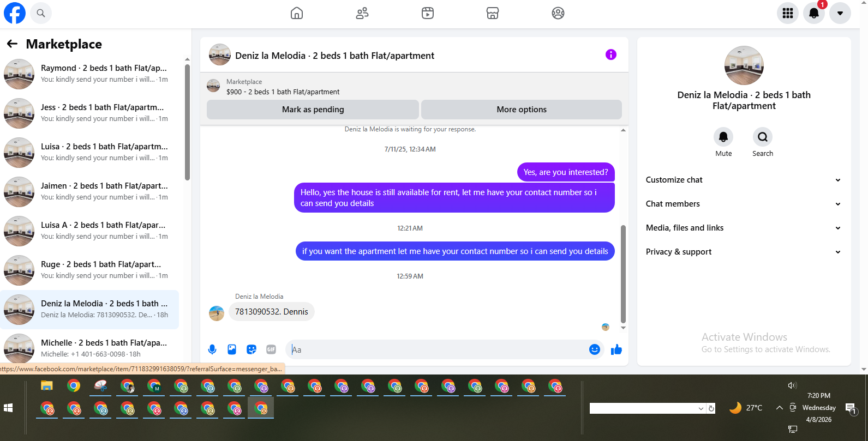Choose a GIF

coord(271,349)
